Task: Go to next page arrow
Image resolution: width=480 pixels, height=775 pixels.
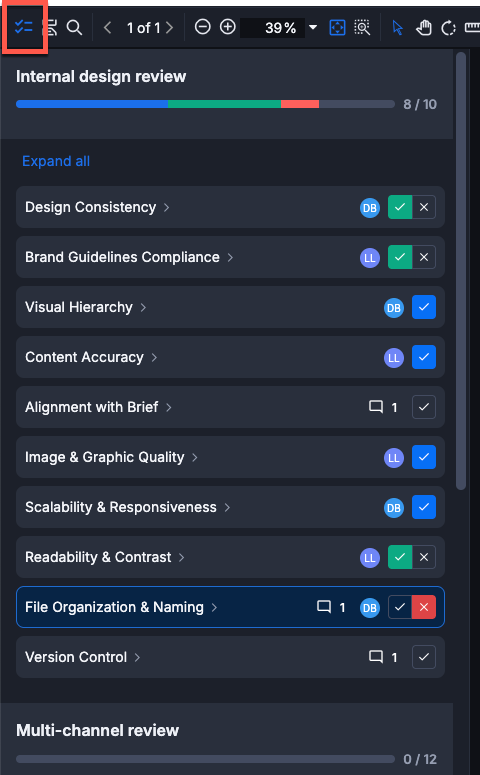Action: [170, 28]
